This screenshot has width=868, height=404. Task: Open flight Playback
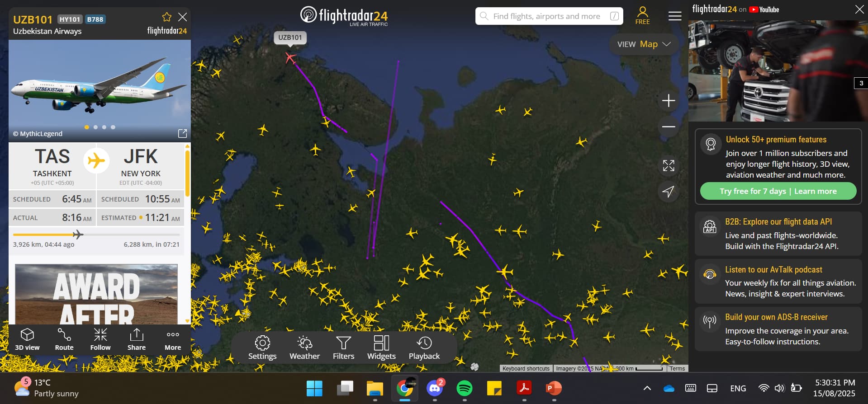pos(424,348)
